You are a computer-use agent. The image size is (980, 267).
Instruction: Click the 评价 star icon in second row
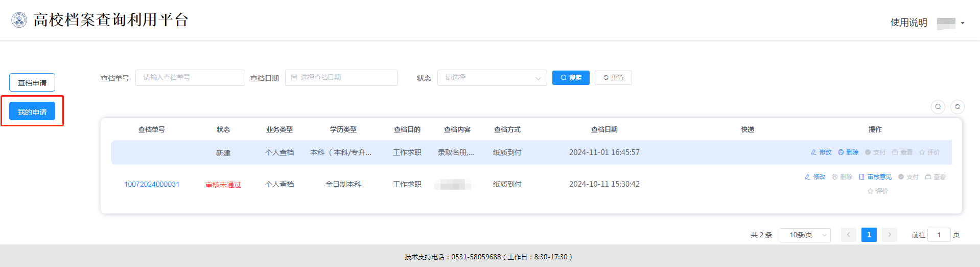(870, 191)
